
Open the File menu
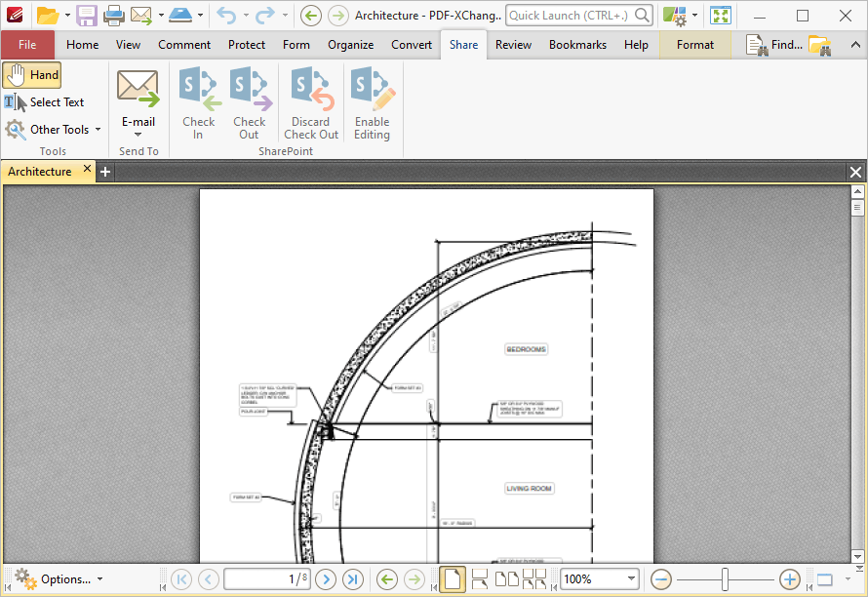[27, 45]
